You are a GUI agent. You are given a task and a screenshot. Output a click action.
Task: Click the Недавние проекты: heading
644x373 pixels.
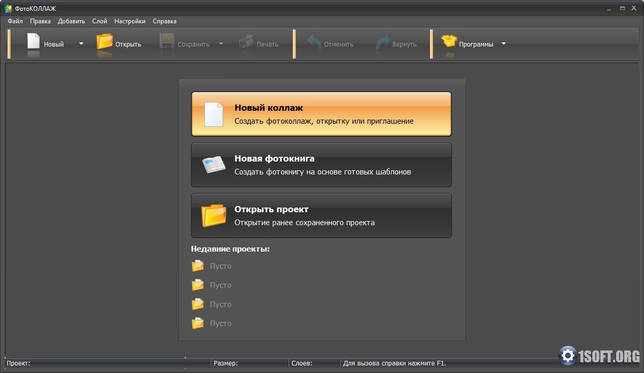coord(230,249)
